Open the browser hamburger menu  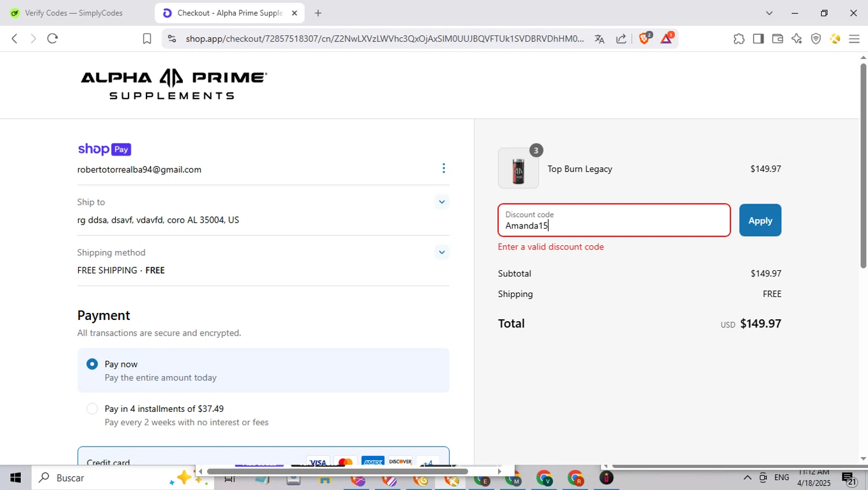(x=854, y=39)
